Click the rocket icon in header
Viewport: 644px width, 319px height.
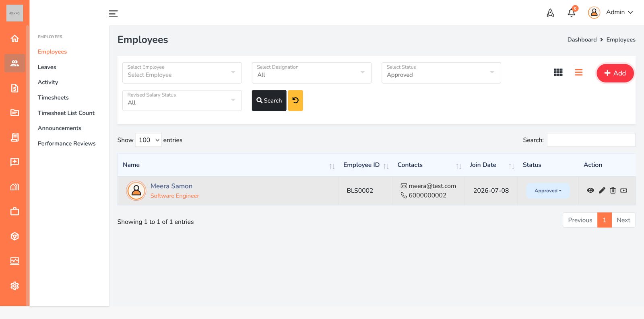[x=550, y=13]
